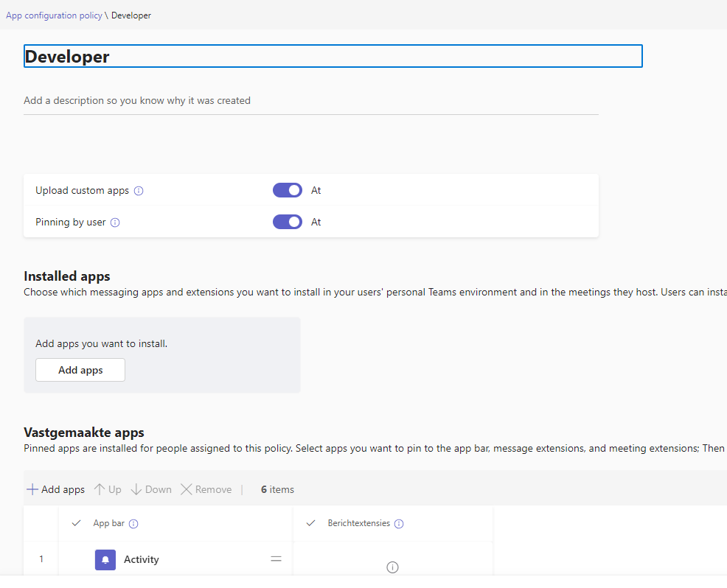Click the Activity bell app icon
Image resolution: width=727 pixels, height=588 pixels.
coord(105,560)
